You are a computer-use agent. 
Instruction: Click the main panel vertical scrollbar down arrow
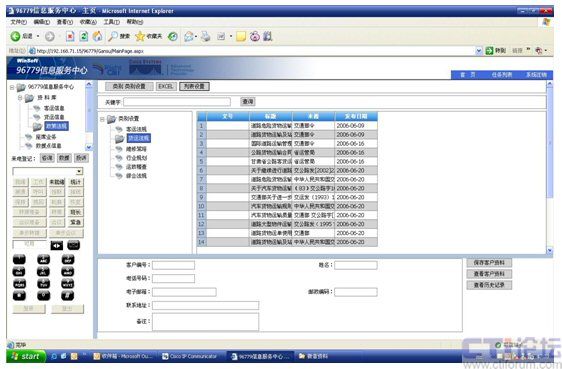(549, 251)
